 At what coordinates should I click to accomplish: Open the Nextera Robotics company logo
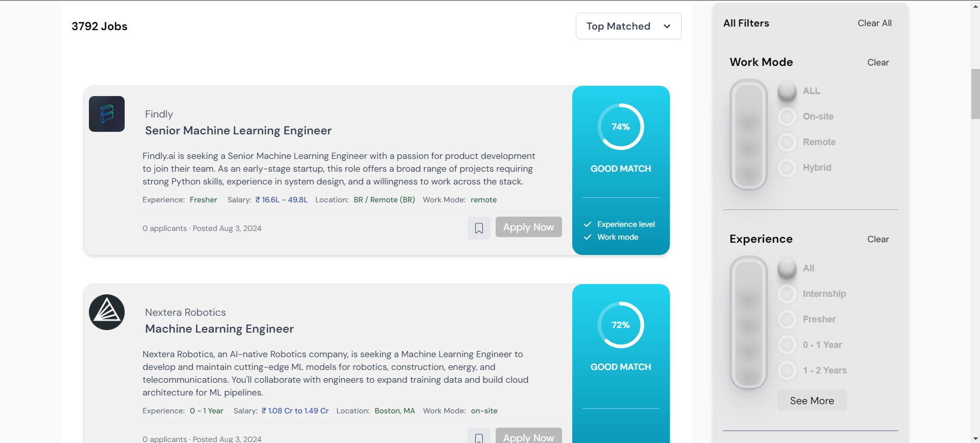(107, 312)
